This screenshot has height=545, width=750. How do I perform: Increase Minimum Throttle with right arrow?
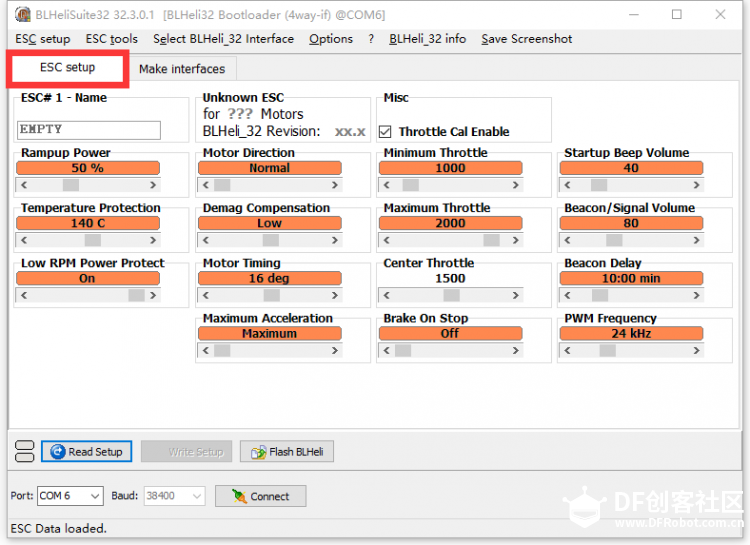pyautogui.click(x=516, y=185)
